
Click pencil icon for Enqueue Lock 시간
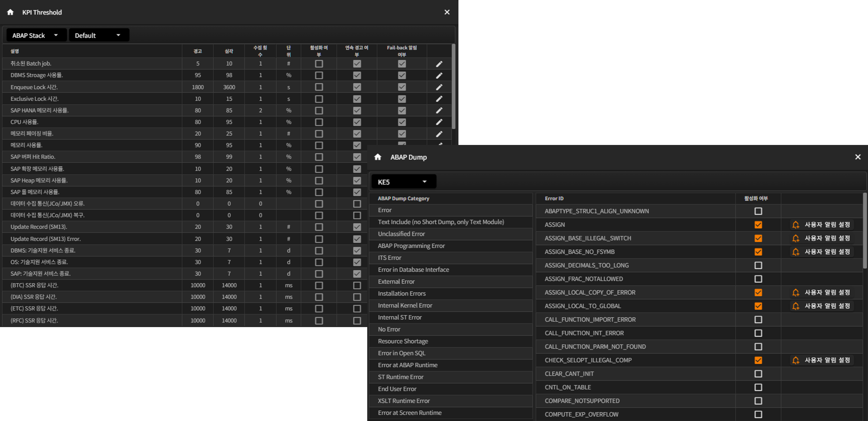[x=439, y=87]
